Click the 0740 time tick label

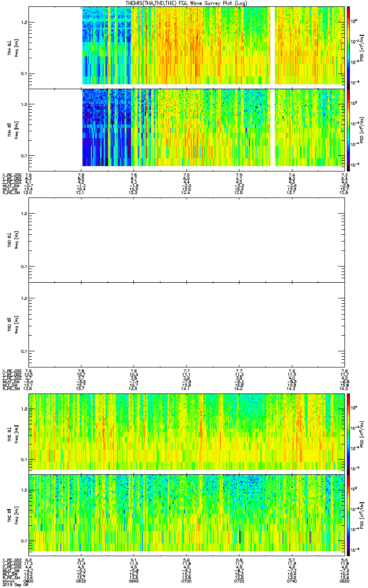pos(291,580)
